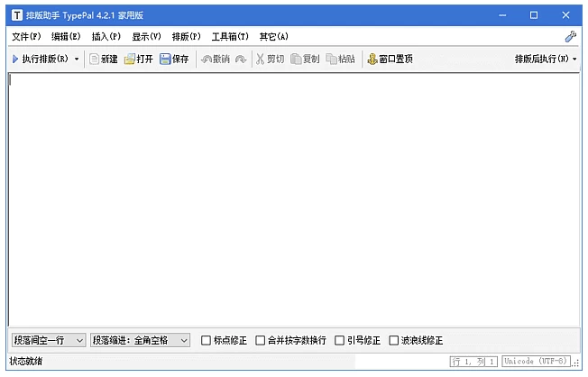Image resolution: width=588 pixels, height=377 pixels.
Task: Open the 文件 menu
Action: click(x=26, y=37)
